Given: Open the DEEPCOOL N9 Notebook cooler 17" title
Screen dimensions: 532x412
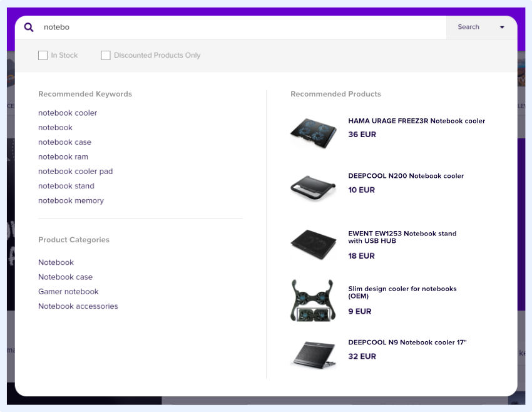Looking at the screenshot, I should tap(407, 342).
